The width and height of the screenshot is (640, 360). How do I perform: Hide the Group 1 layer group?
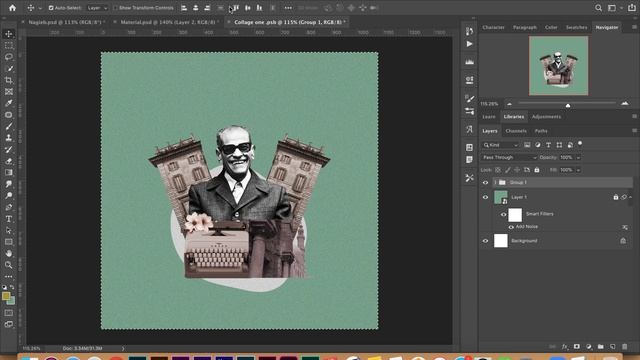point(485,182)
